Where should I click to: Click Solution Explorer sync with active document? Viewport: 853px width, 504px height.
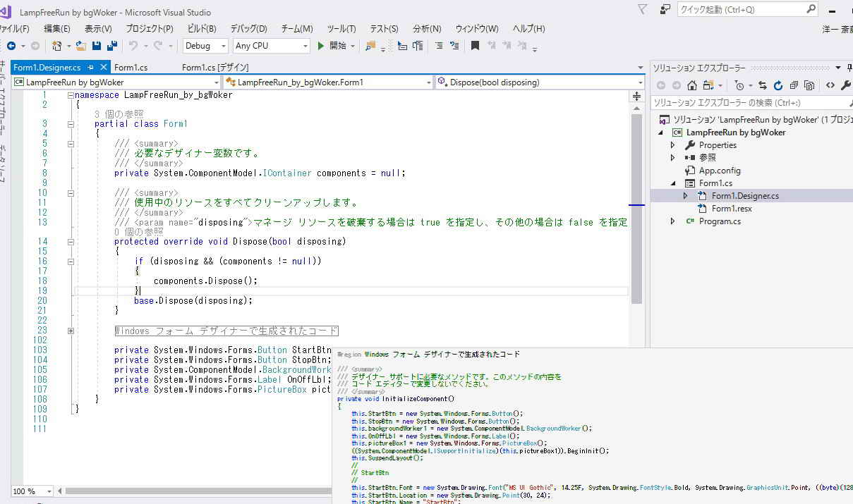point(763,85)
